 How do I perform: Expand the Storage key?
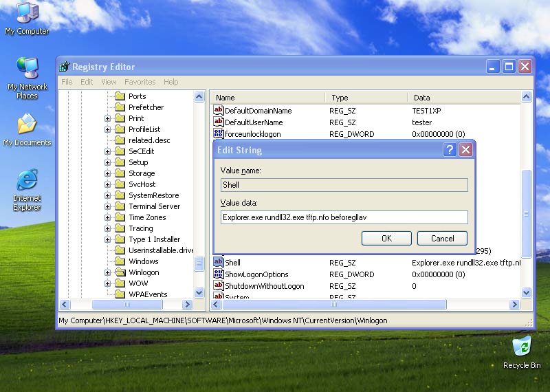click(108, 174)
